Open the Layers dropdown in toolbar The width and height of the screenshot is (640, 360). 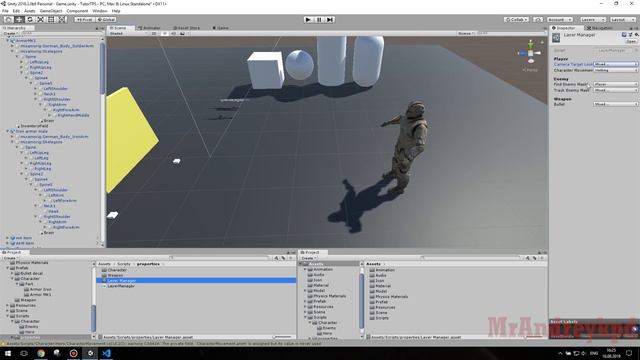click(593, 20)
